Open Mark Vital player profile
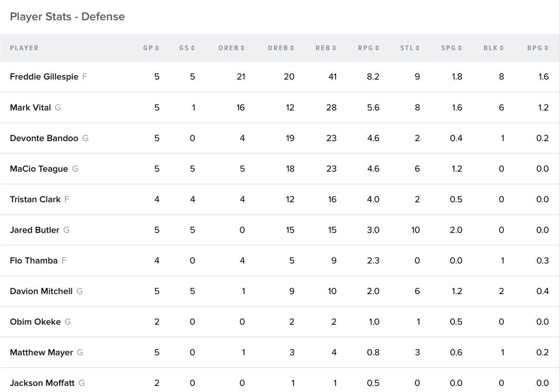 [x=30, y=107]
